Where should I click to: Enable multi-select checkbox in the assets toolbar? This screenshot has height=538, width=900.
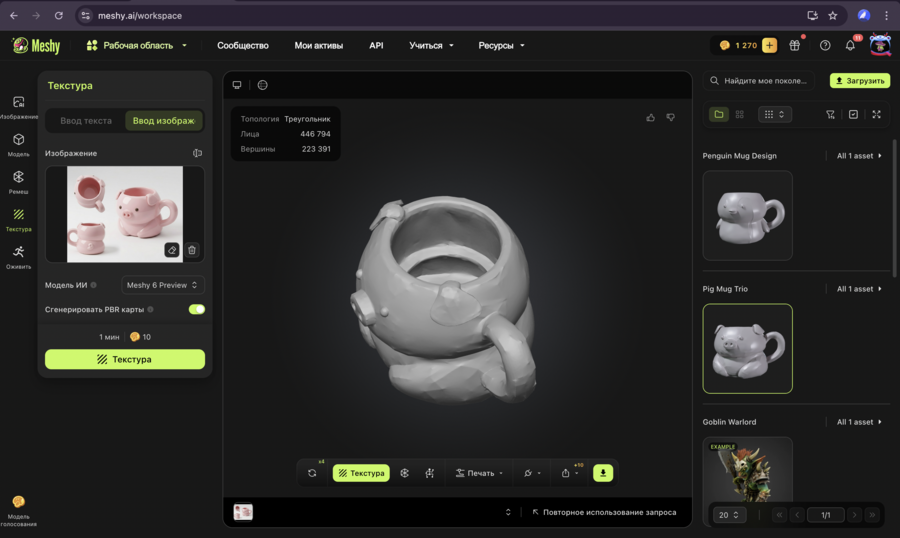coord(853,114)
